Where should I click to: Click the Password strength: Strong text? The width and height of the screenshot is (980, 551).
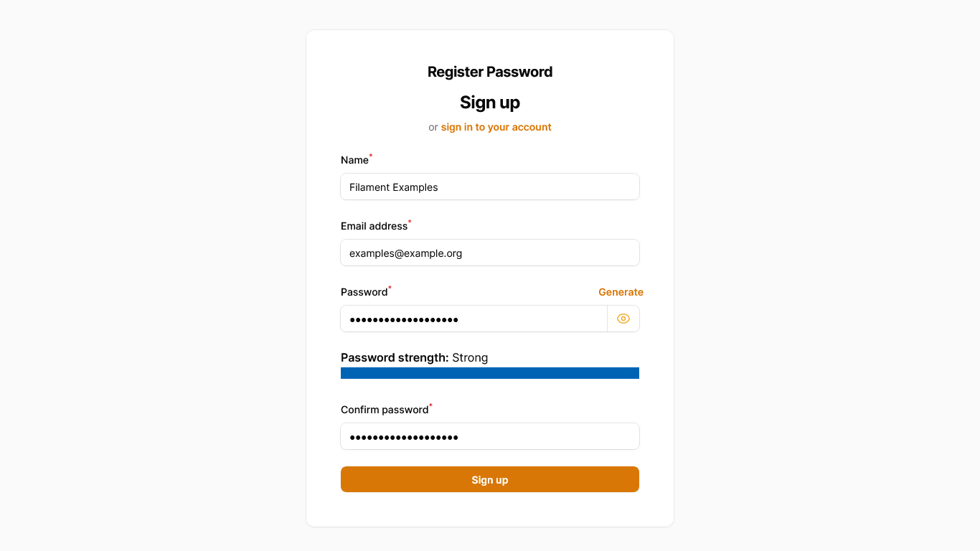click(x=414, y=357)
